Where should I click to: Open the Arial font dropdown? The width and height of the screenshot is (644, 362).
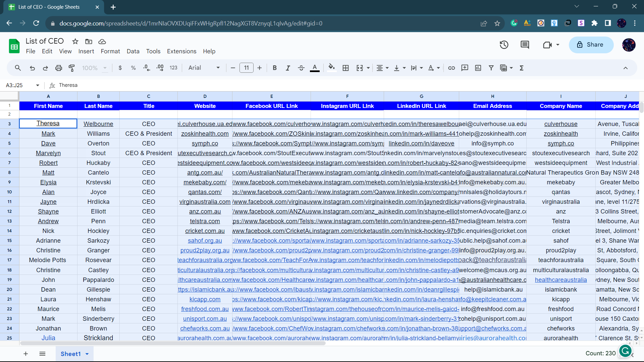204,68
